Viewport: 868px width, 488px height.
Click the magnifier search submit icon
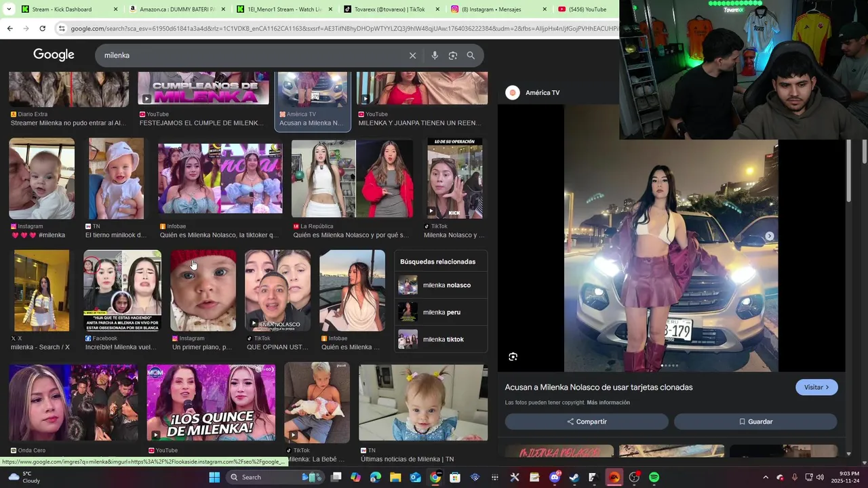[471, 56]
